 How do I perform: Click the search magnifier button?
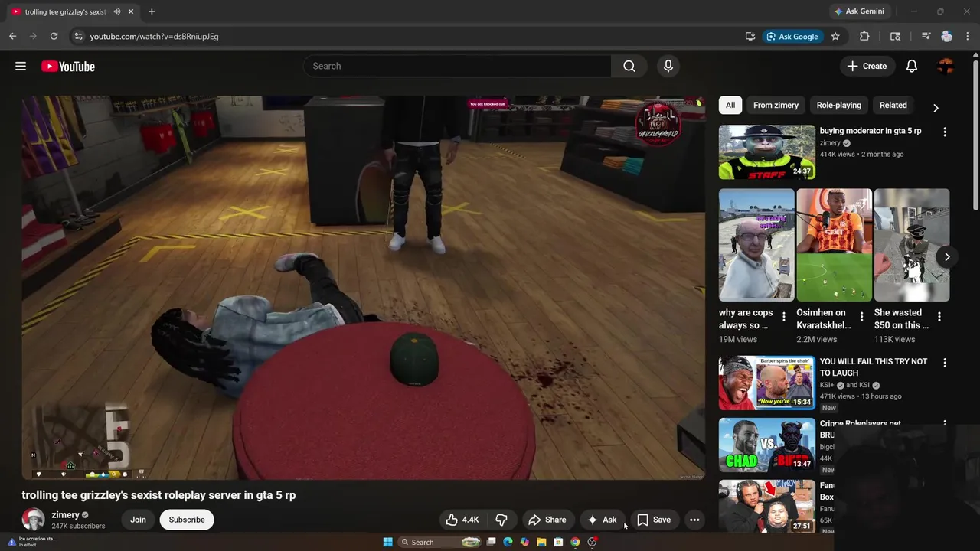pyautogui.click(x=629, y=67)
